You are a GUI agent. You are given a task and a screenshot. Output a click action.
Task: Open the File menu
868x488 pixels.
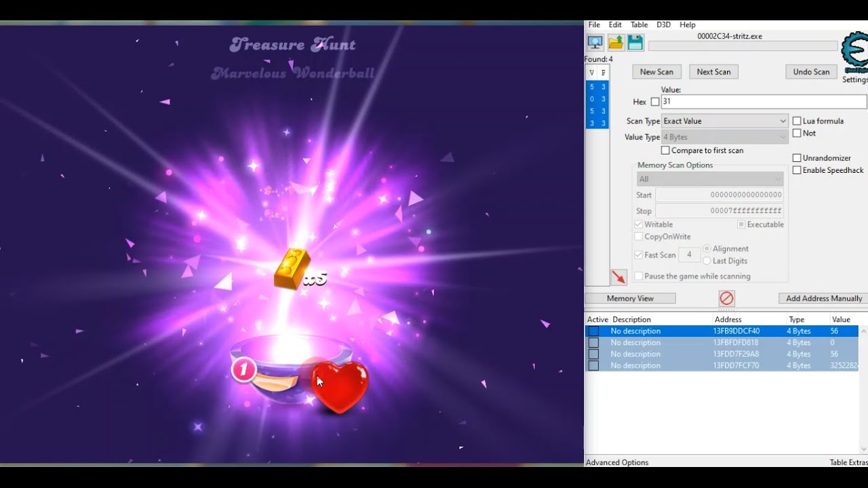594,24
